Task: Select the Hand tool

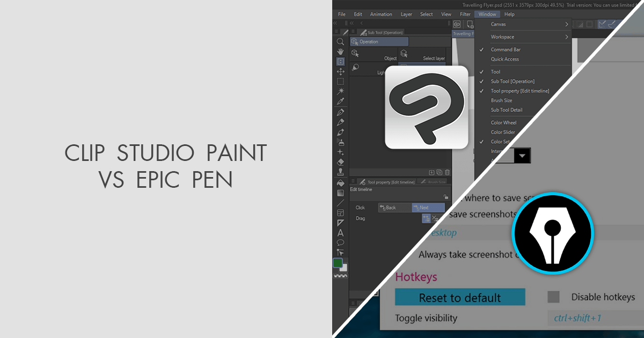Action: pyautogui.click(x=340, y=52)
